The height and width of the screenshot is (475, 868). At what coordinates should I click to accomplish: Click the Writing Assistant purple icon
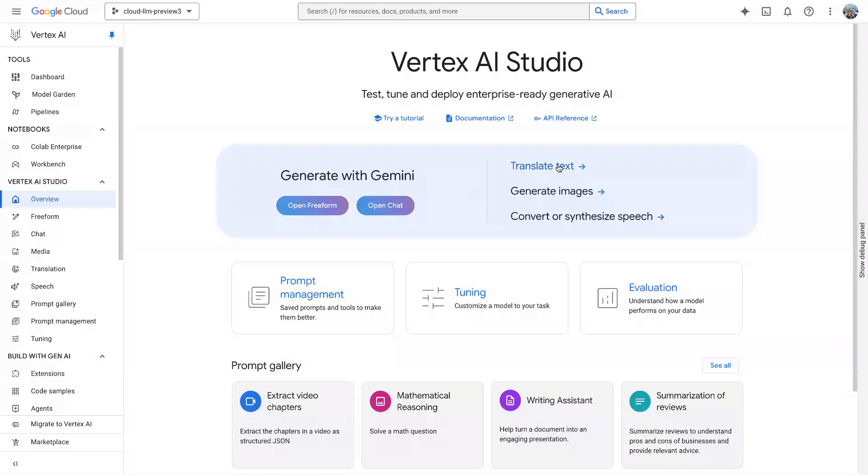(510, 400)
